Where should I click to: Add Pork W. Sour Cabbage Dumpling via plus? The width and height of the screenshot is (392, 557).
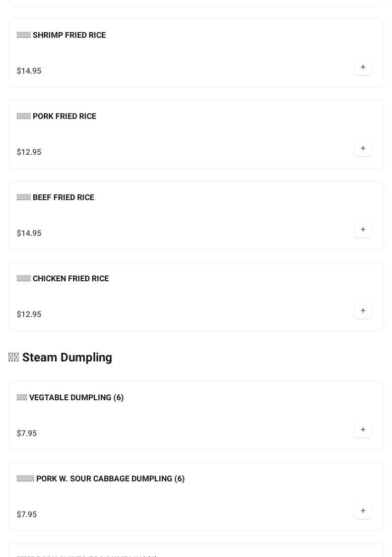363,511
